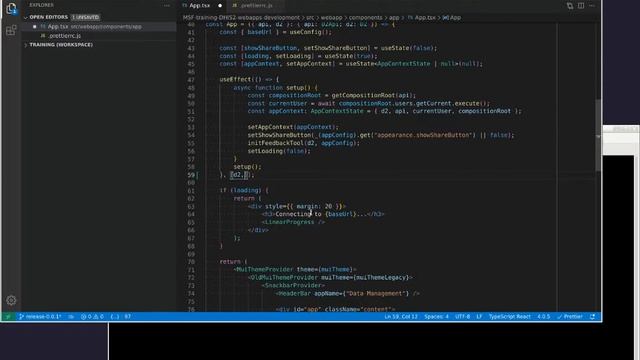Click SnackbarProvider tag on line 73

tap(293, 286)
